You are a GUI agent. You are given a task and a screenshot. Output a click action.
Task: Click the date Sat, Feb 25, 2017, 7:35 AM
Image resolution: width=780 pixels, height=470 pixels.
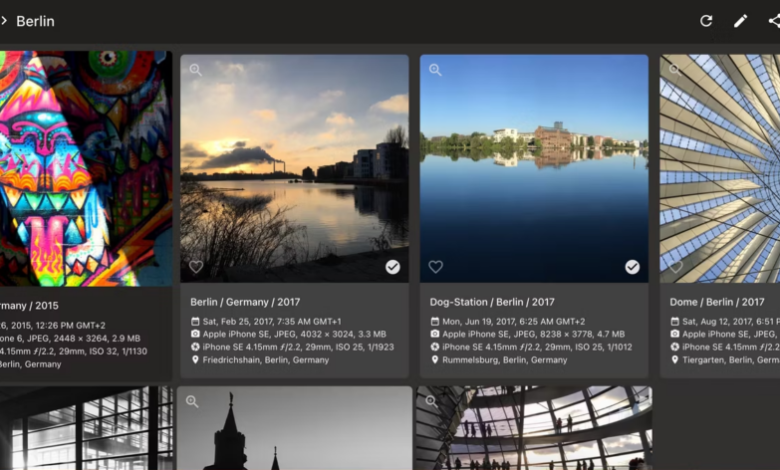pos(272,321)
